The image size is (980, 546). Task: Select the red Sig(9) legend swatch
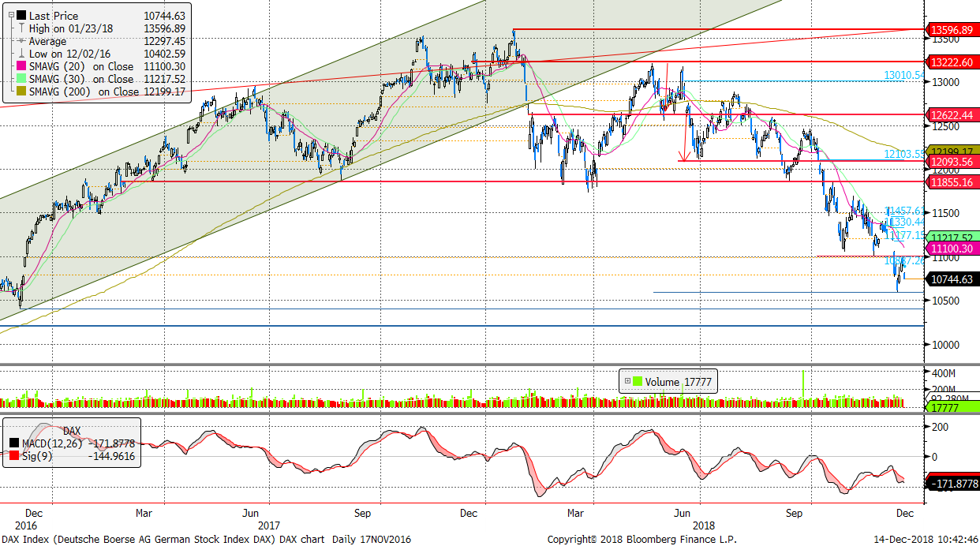tap(14, 456)
